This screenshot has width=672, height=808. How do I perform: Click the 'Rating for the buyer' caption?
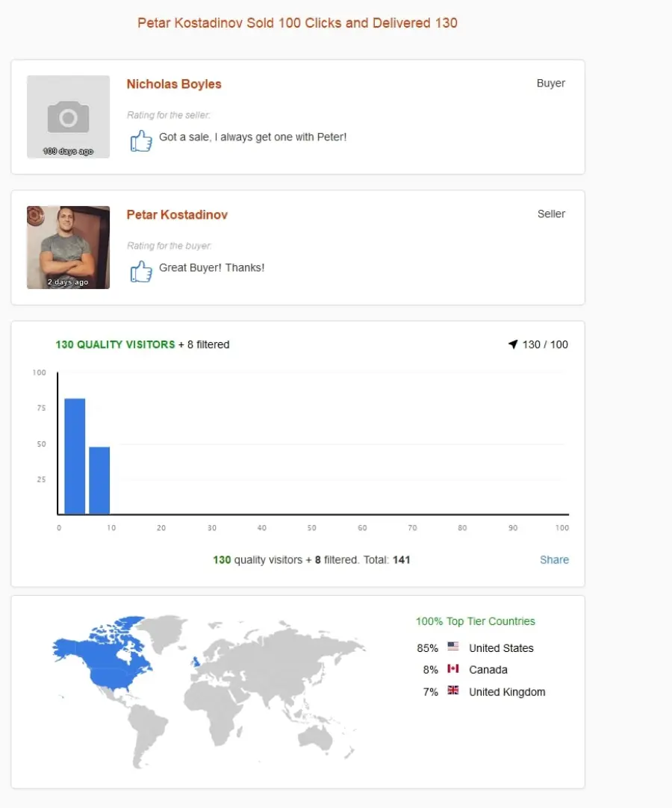(x=169, y=246)
